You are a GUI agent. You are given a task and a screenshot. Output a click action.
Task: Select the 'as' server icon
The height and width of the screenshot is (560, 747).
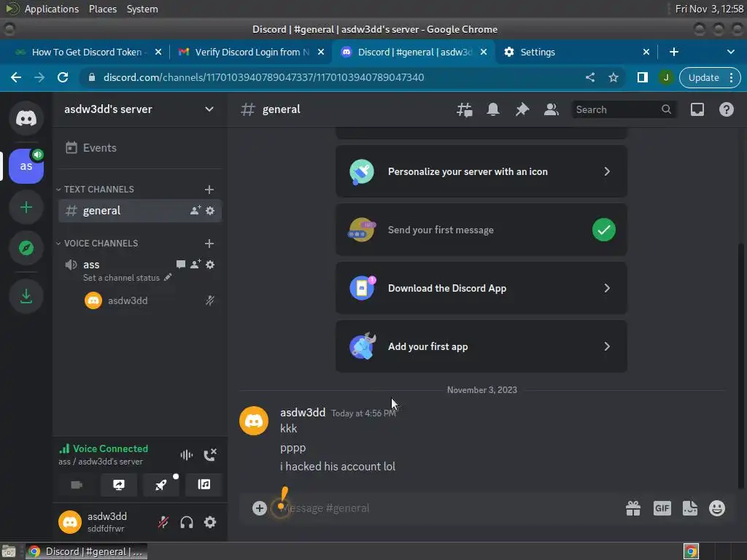[26, 166]
